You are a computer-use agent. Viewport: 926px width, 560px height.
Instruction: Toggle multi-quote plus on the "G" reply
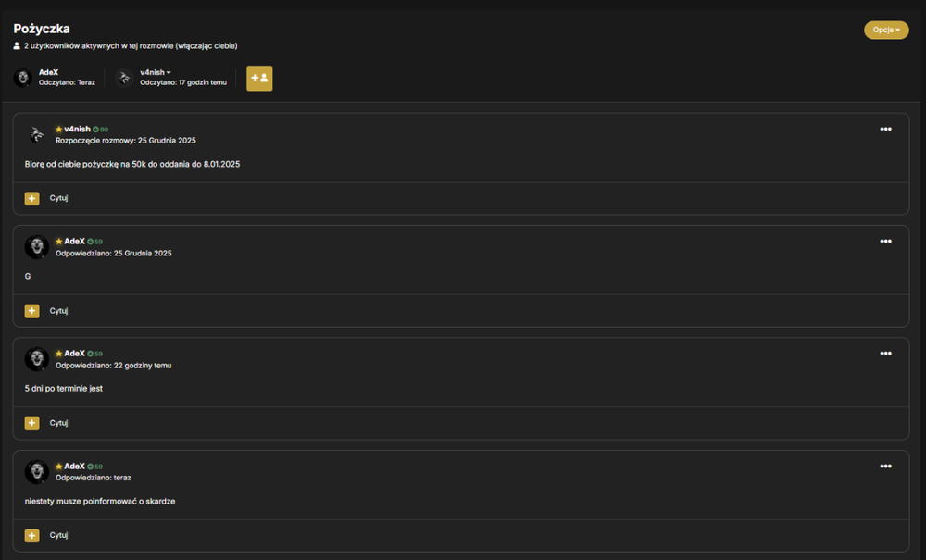(x=31, y=311)
